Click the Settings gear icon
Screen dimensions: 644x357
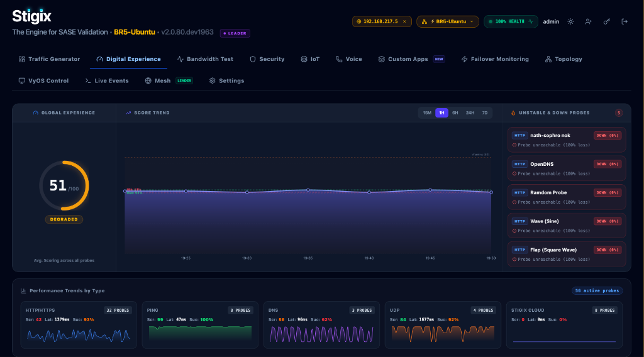point(213,81)
